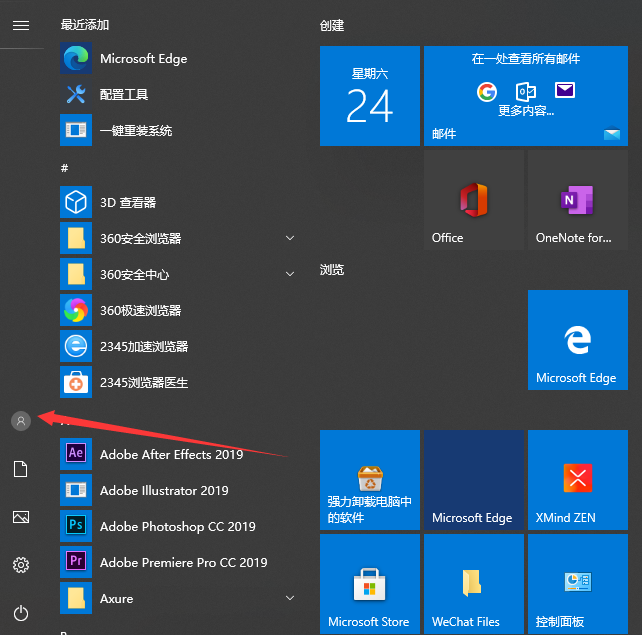Click the Power button icon

[x=20, y=613]
